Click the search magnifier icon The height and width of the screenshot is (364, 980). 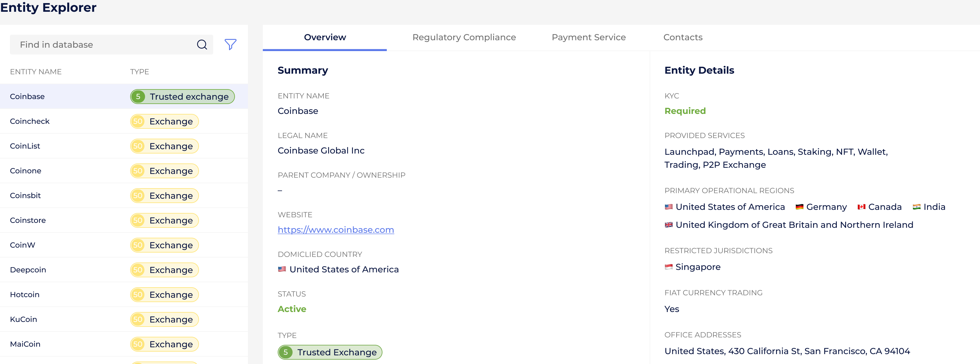[x=202, y=45]
